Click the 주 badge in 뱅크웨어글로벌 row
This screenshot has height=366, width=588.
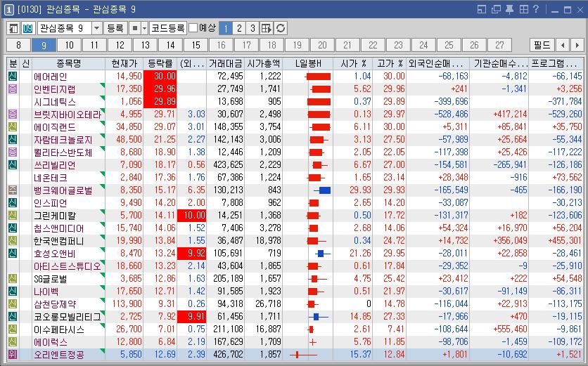pos(13,190)
